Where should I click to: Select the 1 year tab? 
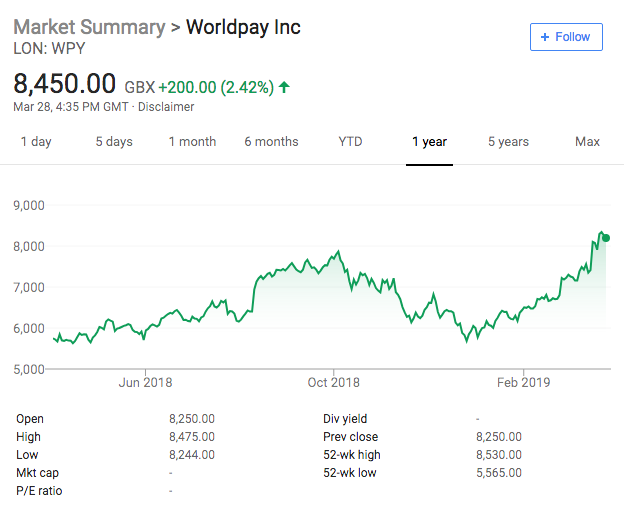pos(429,142)
